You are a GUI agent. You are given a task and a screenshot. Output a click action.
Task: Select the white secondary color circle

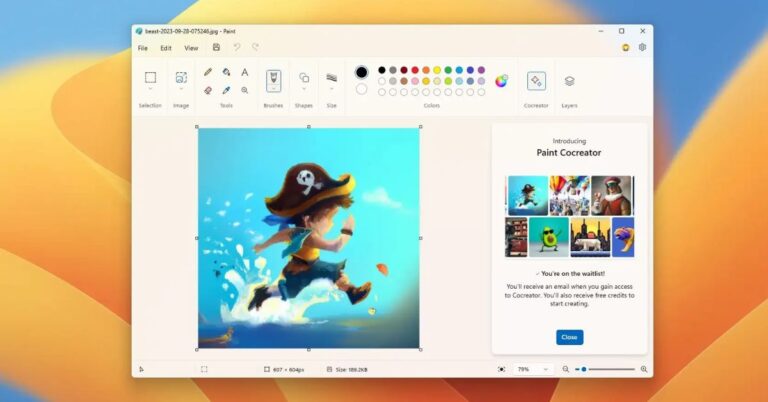361,89
